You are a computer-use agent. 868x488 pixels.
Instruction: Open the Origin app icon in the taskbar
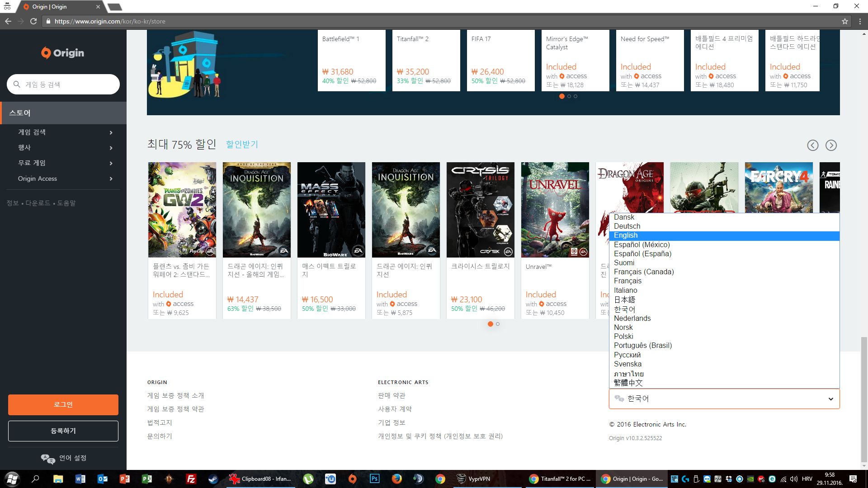point(353,479)
